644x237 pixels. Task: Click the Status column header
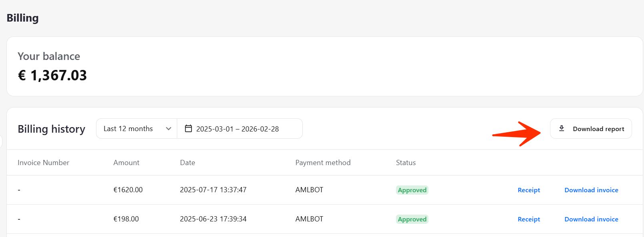[406, 163]
